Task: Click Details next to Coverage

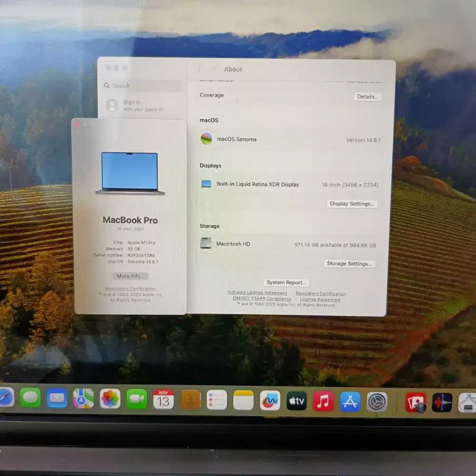Action: tap(367, 97)
